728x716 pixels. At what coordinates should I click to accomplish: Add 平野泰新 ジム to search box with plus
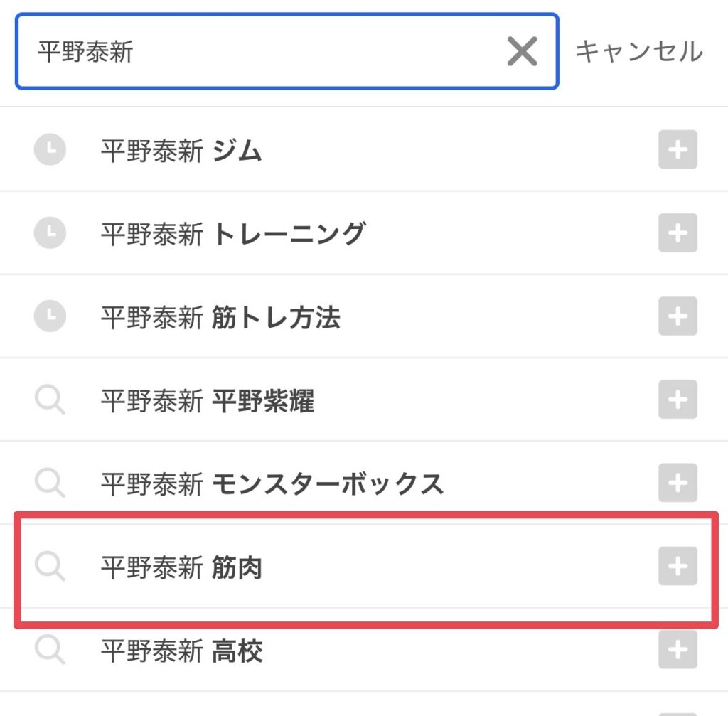tap(678, 149)
